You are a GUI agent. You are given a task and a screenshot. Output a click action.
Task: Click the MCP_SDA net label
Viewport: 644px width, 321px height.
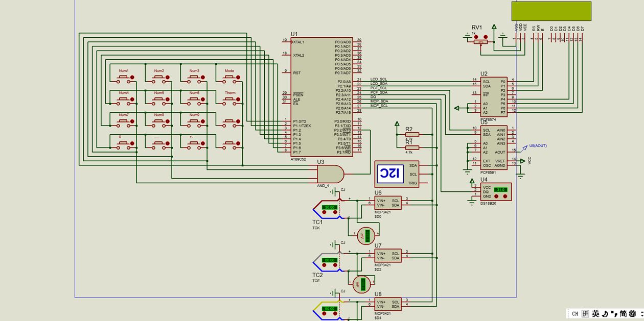coord(379,101)
